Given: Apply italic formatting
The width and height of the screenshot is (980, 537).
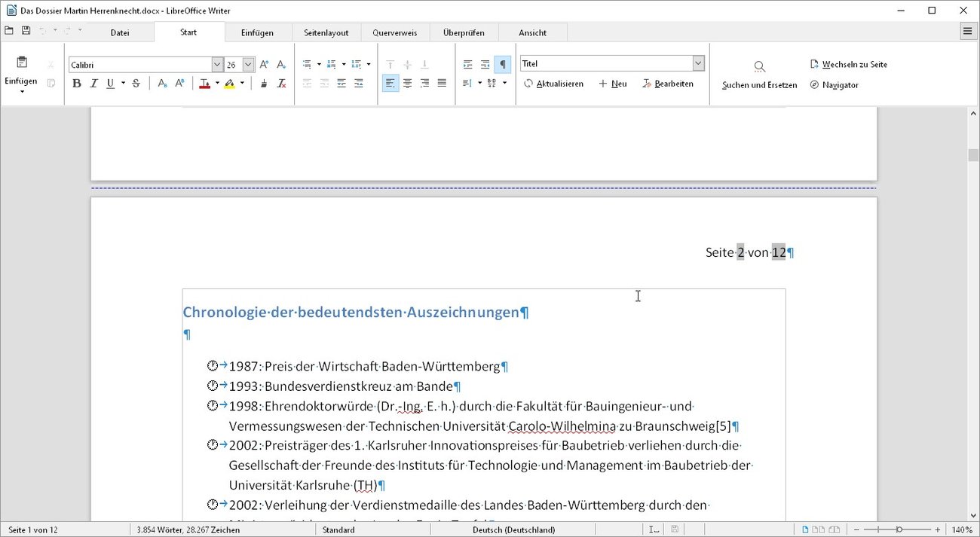Looking at the screenshot, I should (93, 83).
